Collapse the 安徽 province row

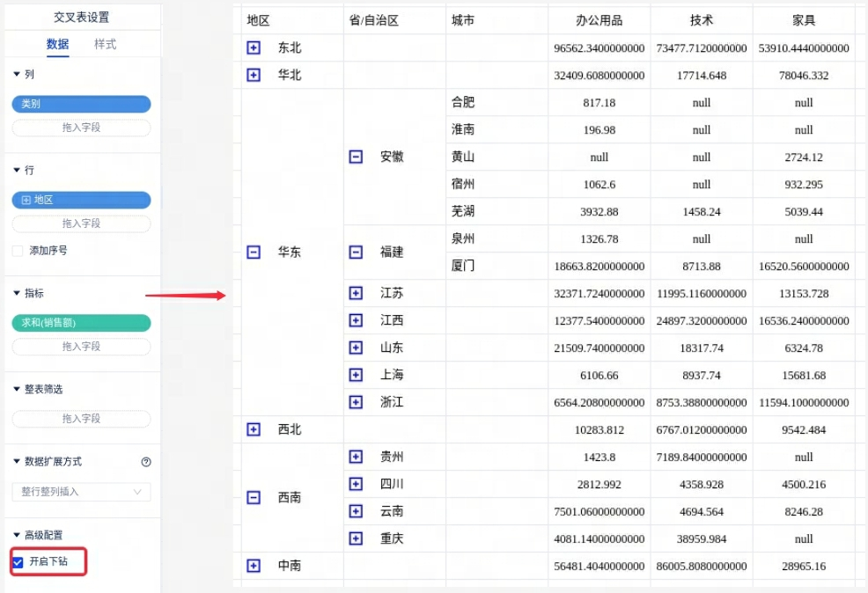pyautogui.click(x=356, y=157)
